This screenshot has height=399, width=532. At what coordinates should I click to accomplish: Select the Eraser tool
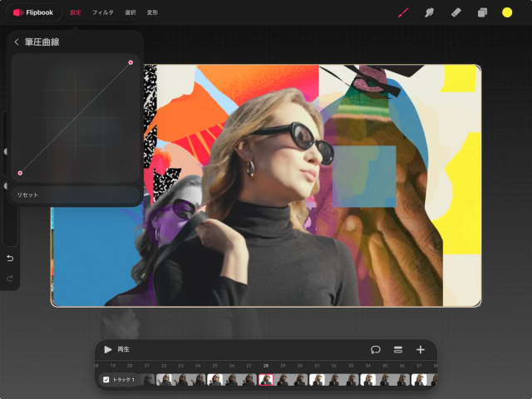[456, 12]
